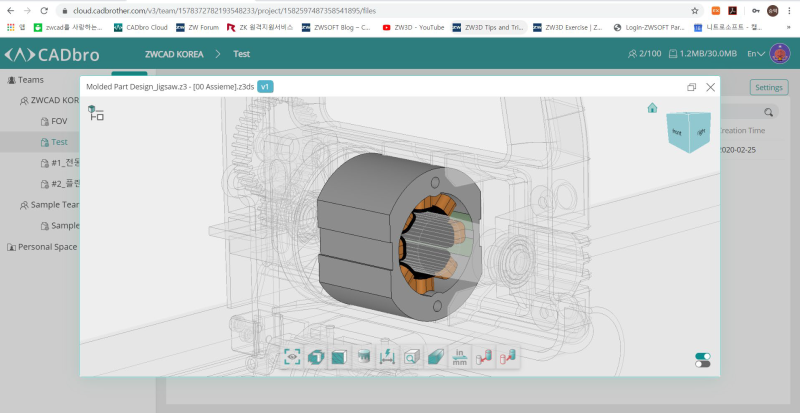Click the search magnifier icon behind viewer
The height and width of the screenshot is (413, 800).
coord(768,112)
